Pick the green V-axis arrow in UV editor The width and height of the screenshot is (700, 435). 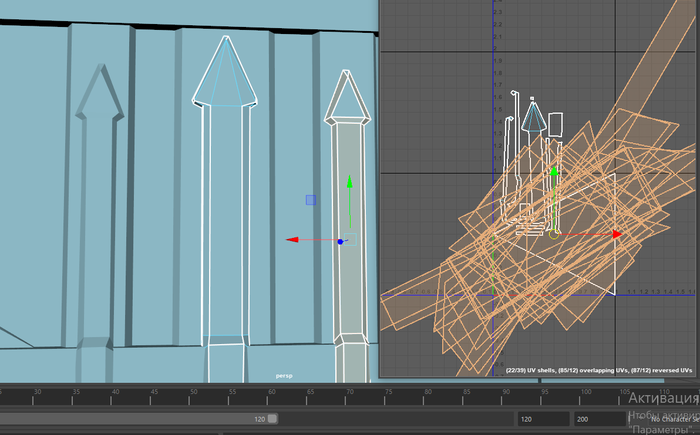[554, 172]
